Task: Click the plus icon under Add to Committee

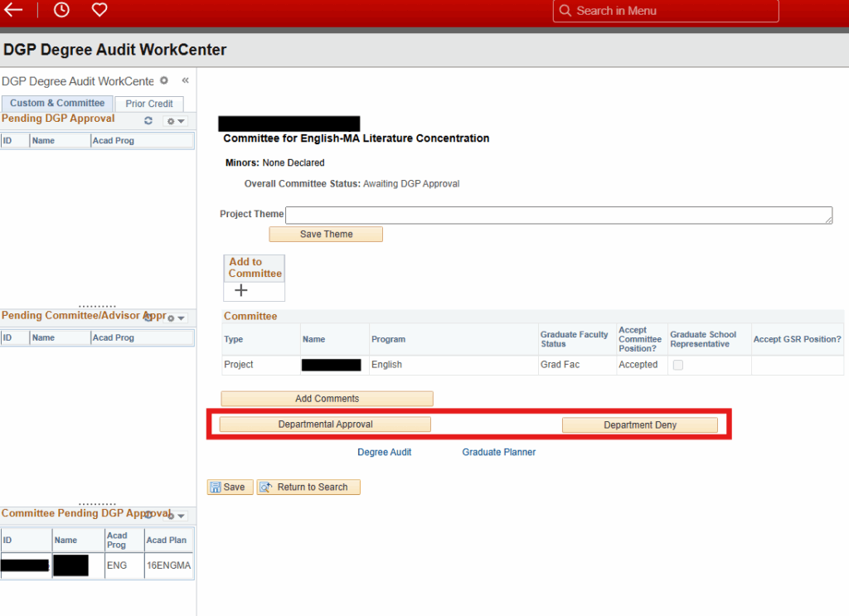Action: [x=241, y=291]
